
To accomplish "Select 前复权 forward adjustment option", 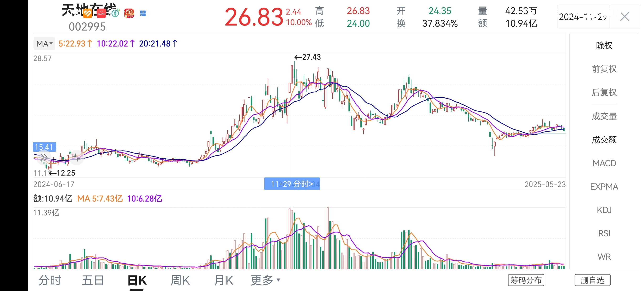I will click(604, 69).
